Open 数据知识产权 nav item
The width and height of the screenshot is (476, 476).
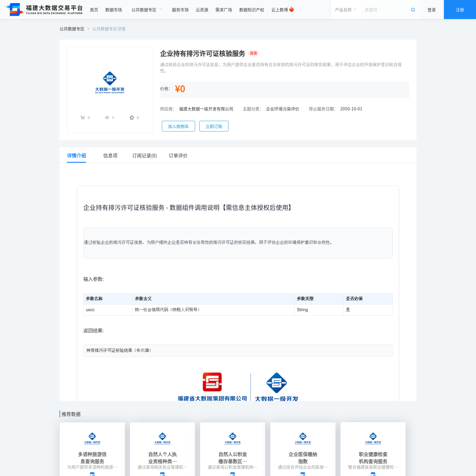pos(252,10)
